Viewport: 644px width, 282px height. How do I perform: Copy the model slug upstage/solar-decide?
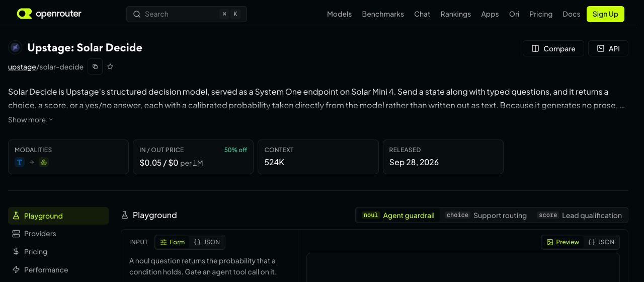[95, 66]
